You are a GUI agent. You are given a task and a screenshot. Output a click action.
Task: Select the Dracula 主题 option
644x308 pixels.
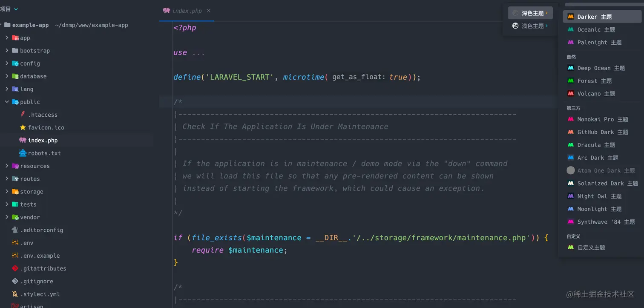click(x=602, y=145)
